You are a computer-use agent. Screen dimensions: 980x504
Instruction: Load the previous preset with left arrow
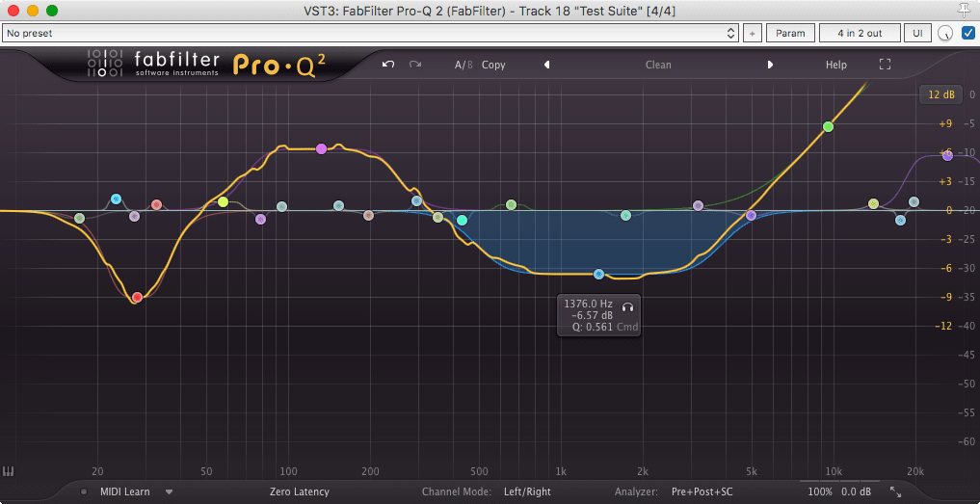547,65
